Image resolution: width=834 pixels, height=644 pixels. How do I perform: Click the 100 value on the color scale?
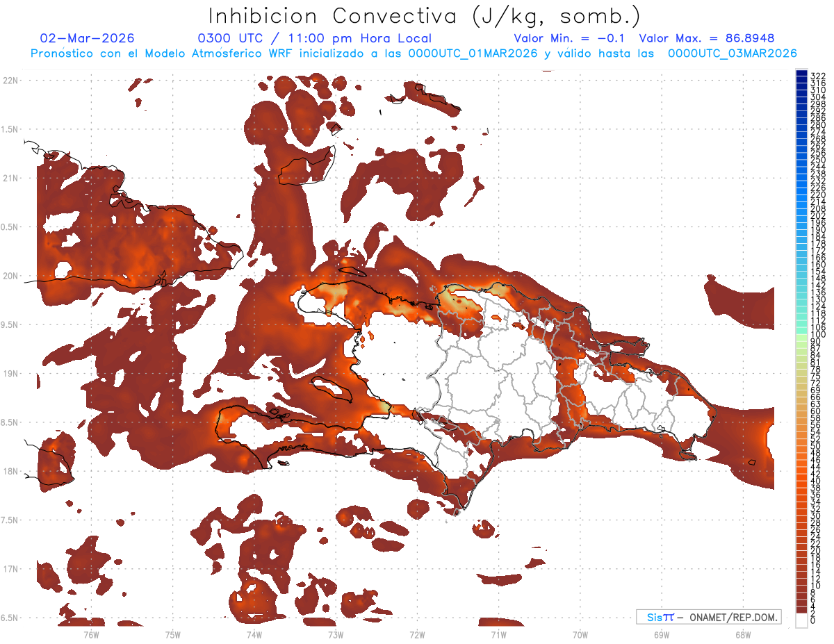click(x=818, y=335)
